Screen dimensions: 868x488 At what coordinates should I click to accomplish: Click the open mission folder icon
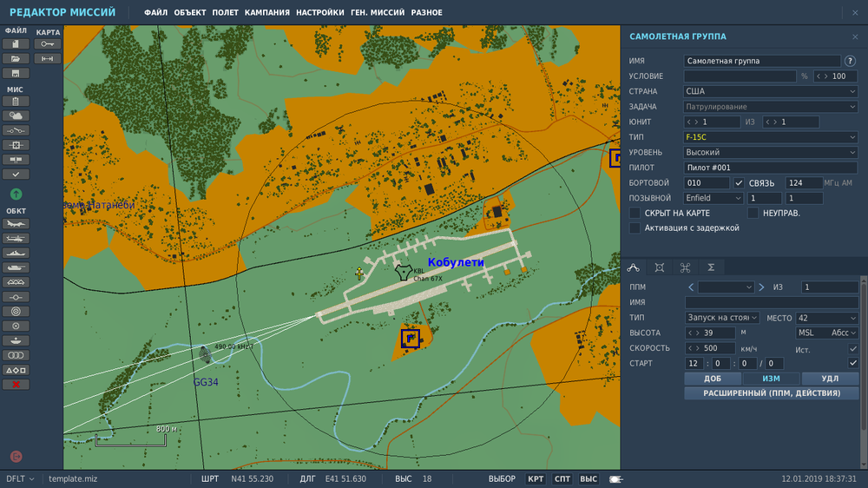pyautogui.click(x=16, y=59)
